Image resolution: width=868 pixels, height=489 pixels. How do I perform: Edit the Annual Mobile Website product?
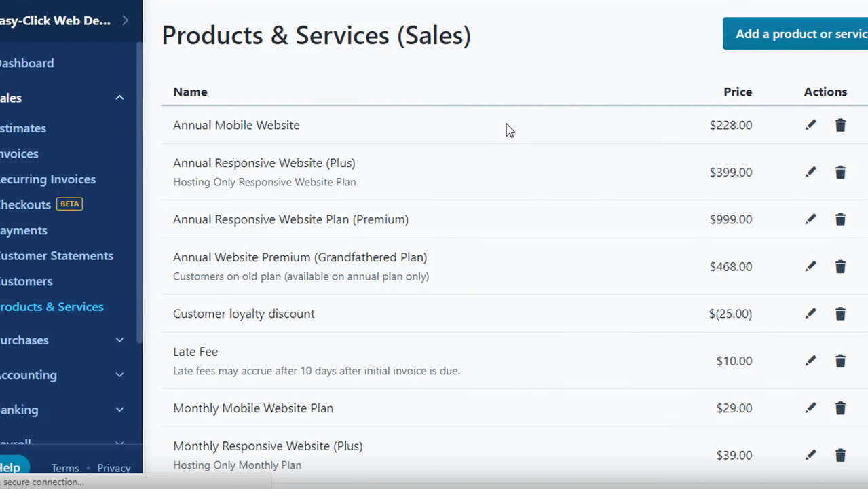coord(810,125)
